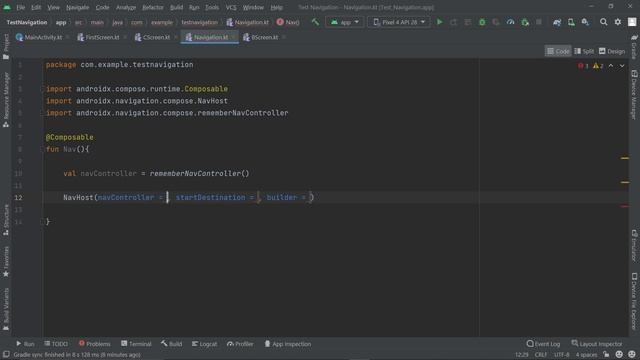Viewport: 640px width, 360px height.
Task: Open the Gradle side panel
Action: (x=634, y=47)
